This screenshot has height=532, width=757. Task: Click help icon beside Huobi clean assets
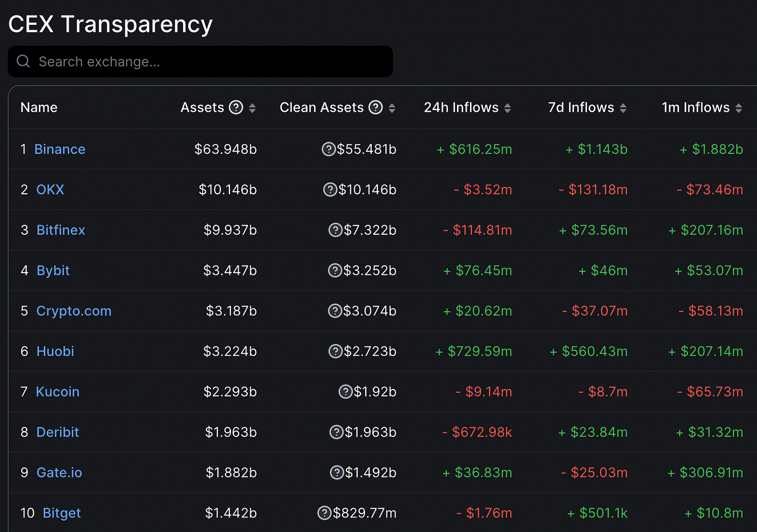click(335, 352)
